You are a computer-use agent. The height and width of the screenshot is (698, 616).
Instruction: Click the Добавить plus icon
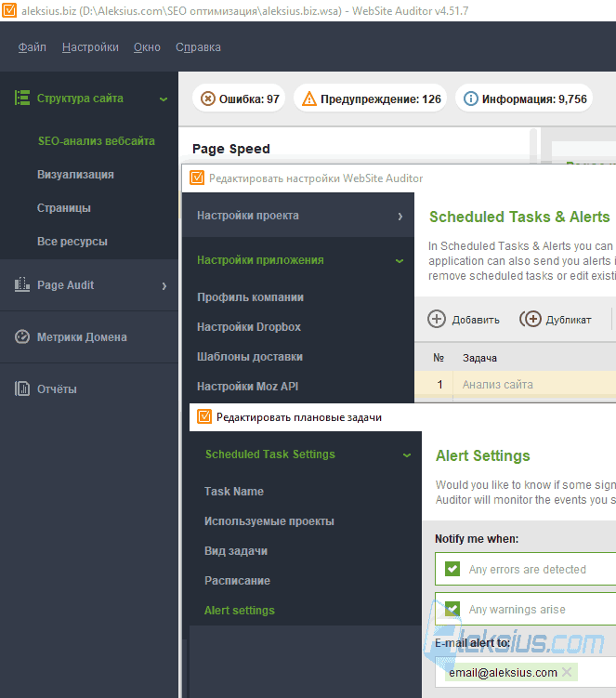point(437,319)
